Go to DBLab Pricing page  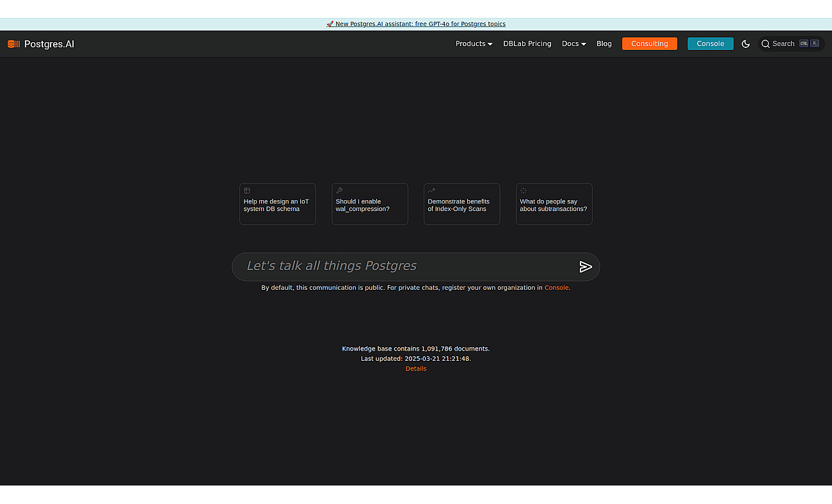(527, 43)
